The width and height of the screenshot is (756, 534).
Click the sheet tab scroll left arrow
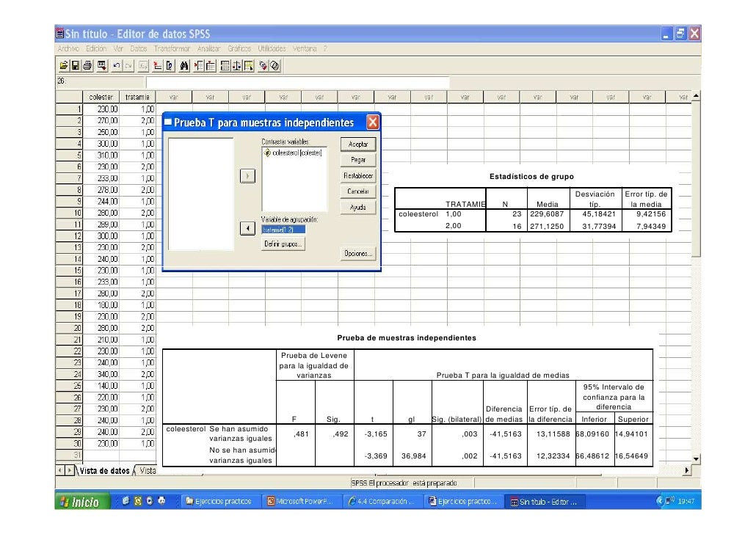click(x=60, y=470)
